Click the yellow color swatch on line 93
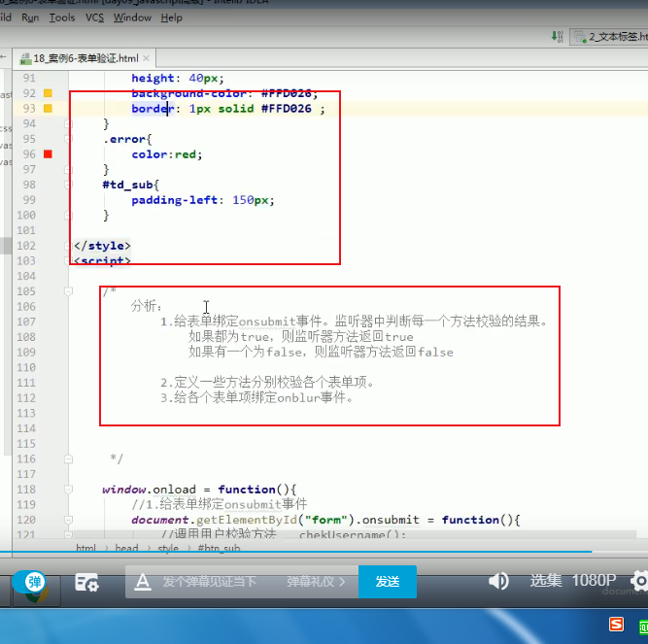Image resolution: width=648 pixels, height=644 pixels. 48,108
